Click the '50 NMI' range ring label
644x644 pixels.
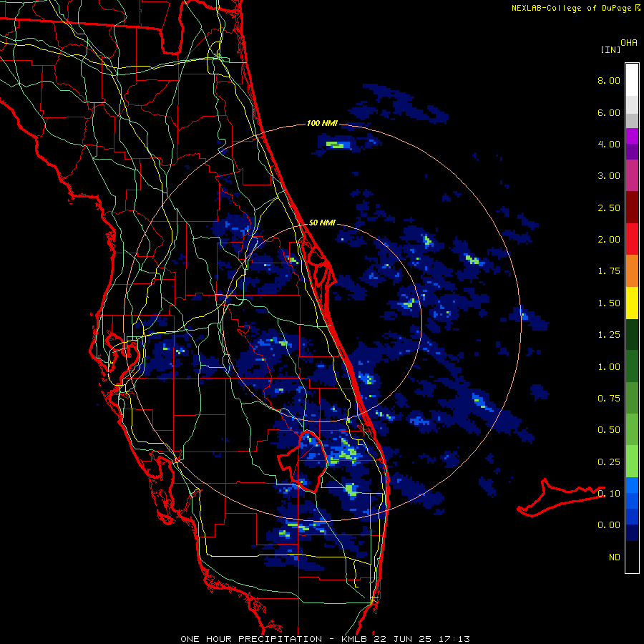tap(322, 223)
